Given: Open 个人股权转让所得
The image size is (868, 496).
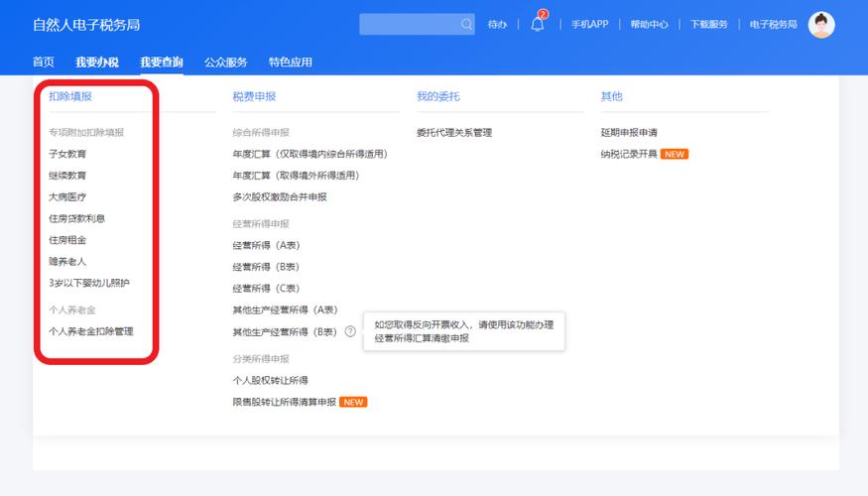Looking at the screenshot, I should tap(270, 380).
